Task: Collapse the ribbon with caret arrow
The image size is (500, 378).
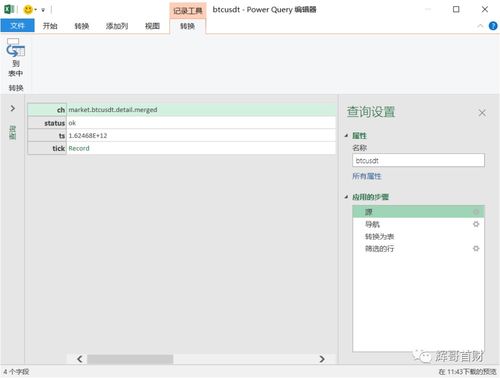Action: [480, 26]
